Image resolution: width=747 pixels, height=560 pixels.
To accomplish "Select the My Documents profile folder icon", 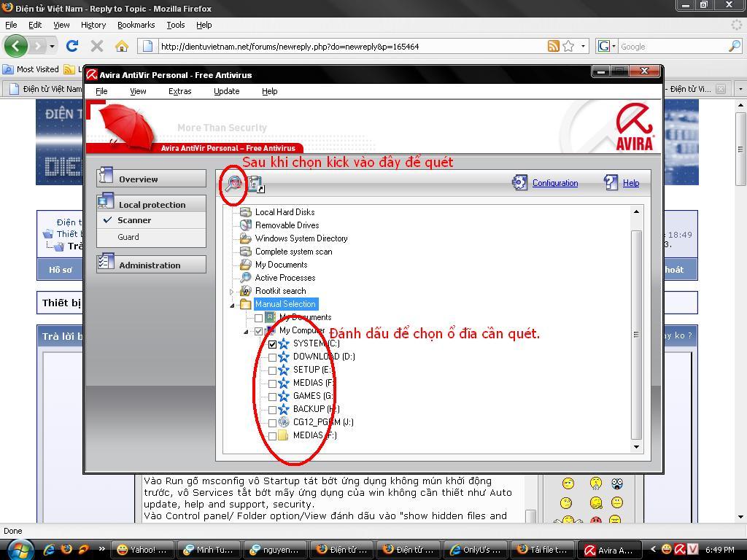I will pos(246,264).
